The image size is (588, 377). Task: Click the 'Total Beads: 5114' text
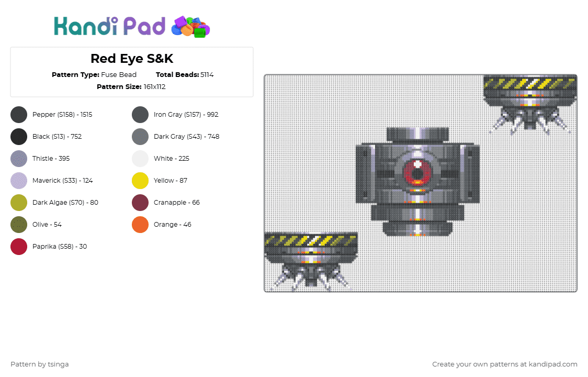coord(185,75)
